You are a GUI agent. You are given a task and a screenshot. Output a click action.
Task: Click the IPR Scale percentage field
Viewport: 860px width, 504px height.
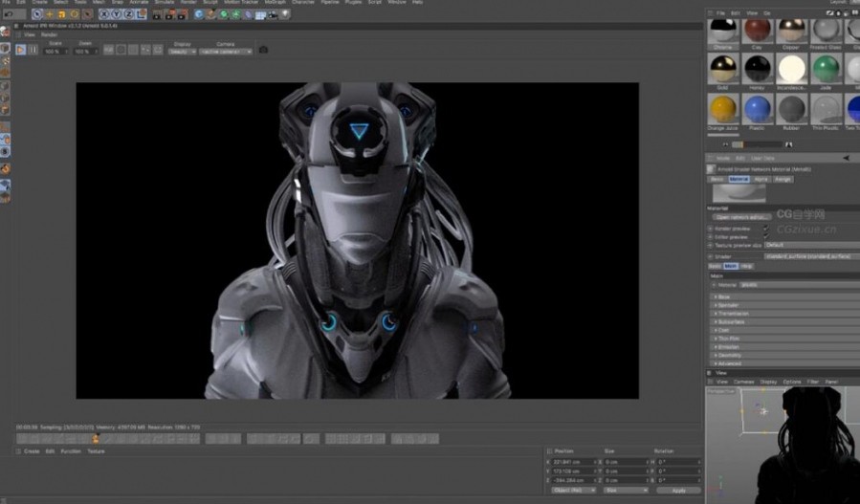pos(55,52)
